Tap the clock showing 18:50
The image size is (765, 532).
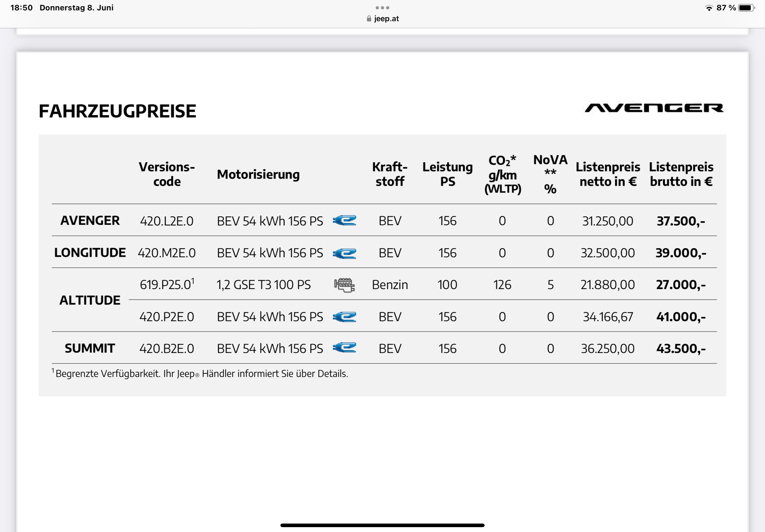(21, 8)
